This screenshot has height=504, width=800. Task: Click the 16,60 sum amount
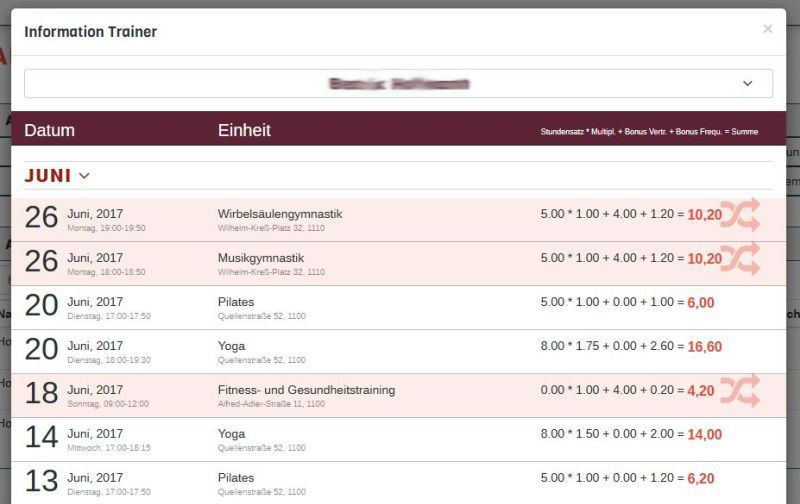(704, 347)
